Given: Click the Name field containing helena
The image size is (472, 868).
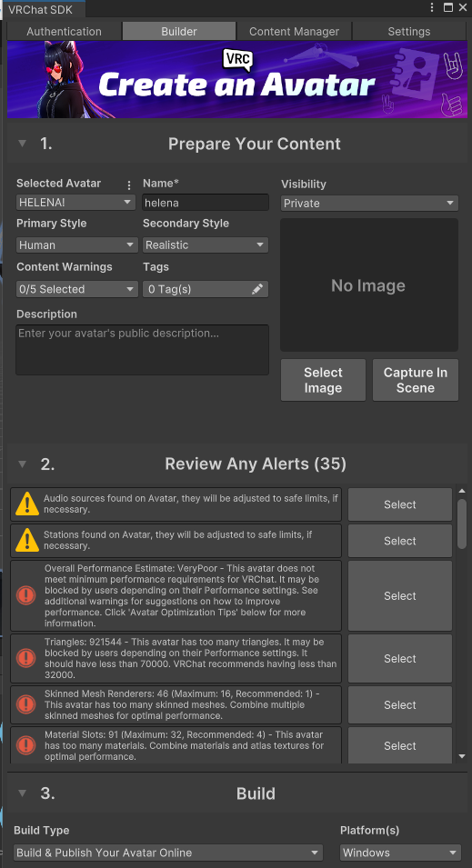Looking at the screenshot, I should [206, 203].
